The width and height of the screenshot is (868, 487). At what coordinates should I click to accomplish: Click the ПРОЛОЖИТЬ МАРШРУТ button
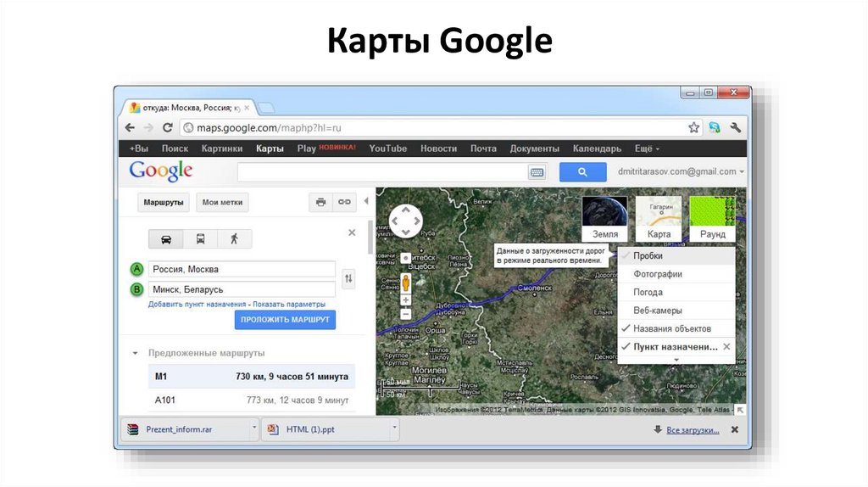point(285,320)
